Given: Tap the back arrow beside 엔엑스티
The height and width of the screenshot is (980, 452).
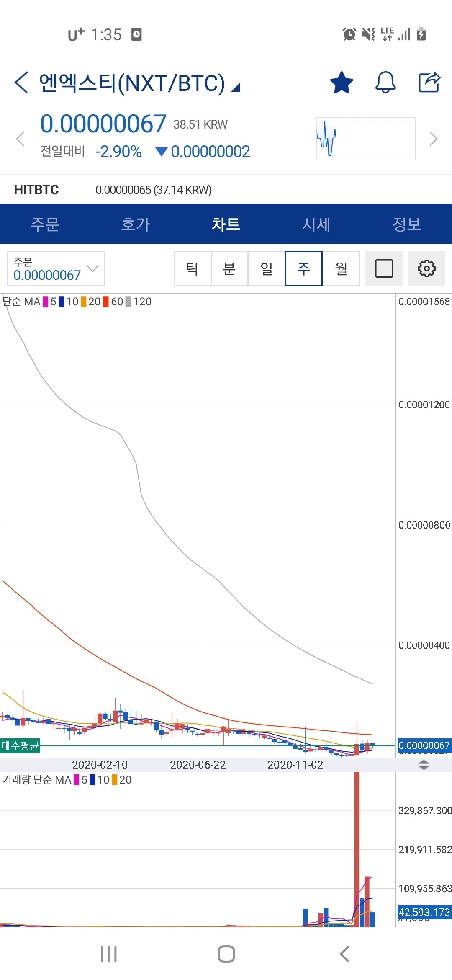Looking at the screenshot, I should (x=21, y=82).
